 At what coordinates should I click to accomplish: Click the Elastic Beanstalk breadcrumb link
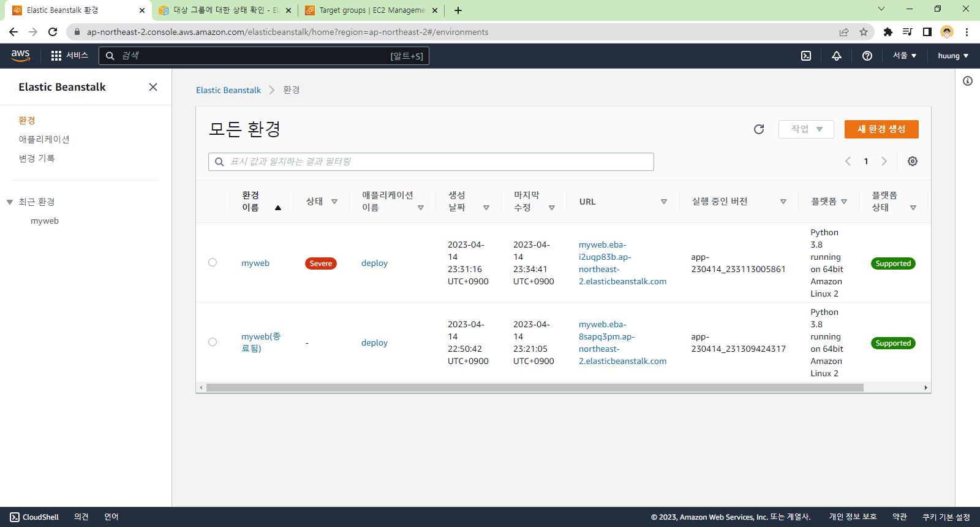(228, 90)
